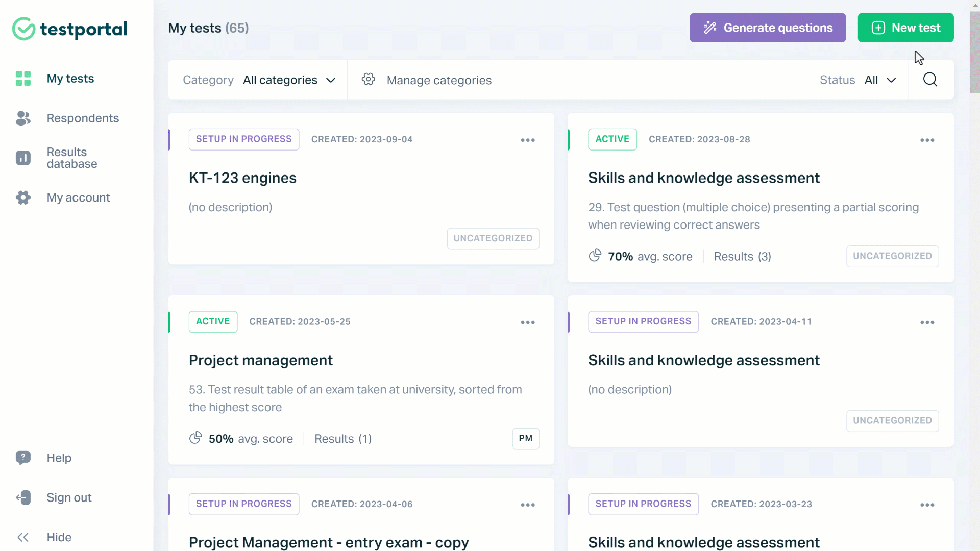The height and width of the screenshot is (551, 980).
Task: Collapse sidebar with Hide chevrons
Action: point(23,537)
